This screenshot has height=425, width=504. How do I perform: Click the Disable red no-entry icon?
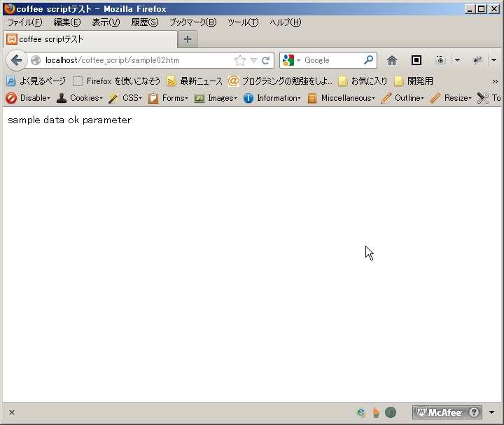tap(11, 98)
